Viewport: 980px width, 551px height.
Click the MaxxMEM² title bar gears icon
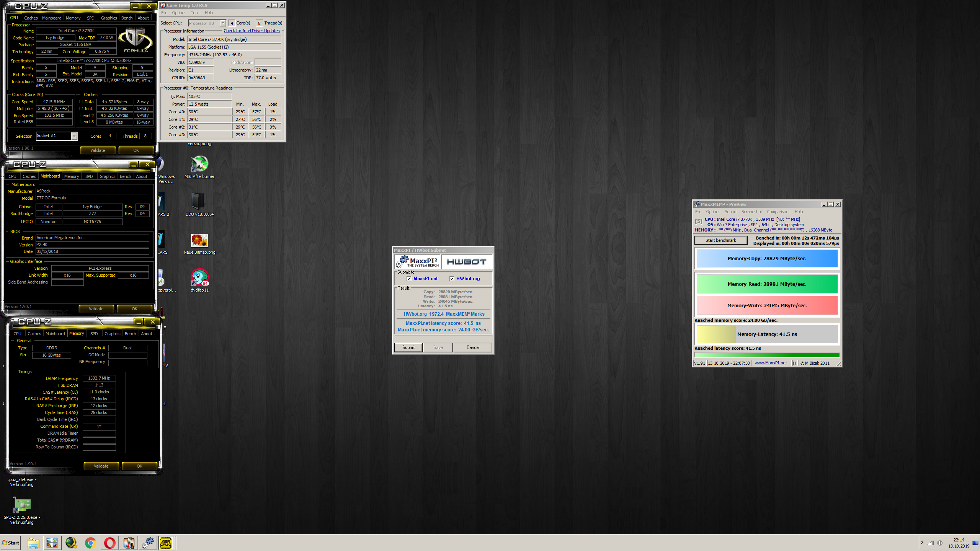click(x=697, y=204)
